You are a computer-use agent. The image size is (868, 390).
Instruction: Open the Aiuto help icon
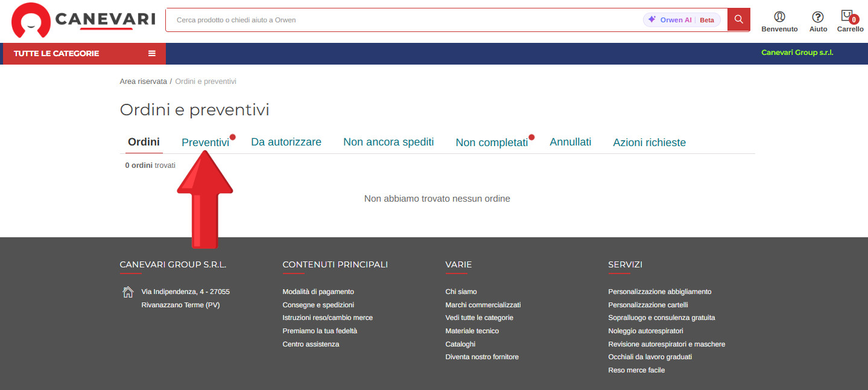pos(818,22)
